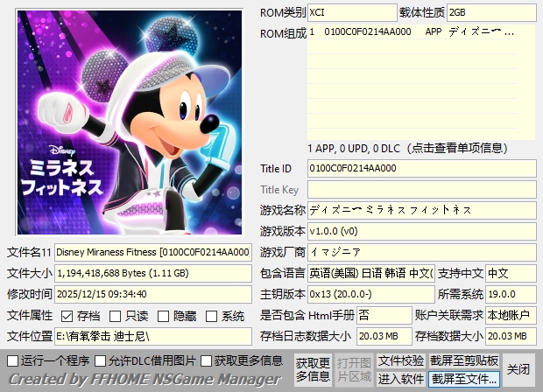Click the 游戏版本 field v1.0.0
This screenshot has width=543, height=392.
[422, 232]
